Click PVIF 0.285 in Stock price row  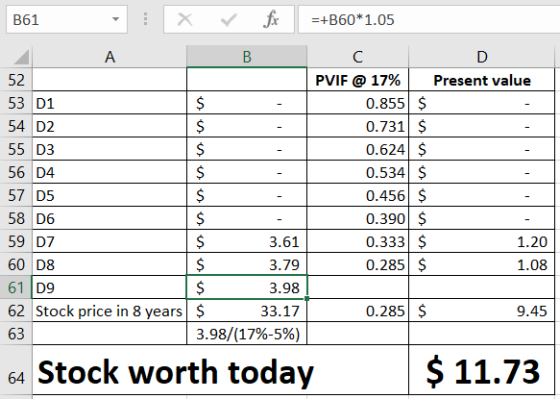358,310
